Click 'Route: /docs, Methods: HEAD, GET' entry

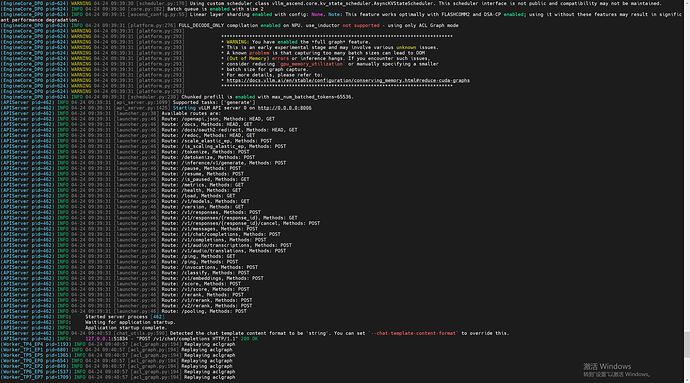(x=207, y=125)
